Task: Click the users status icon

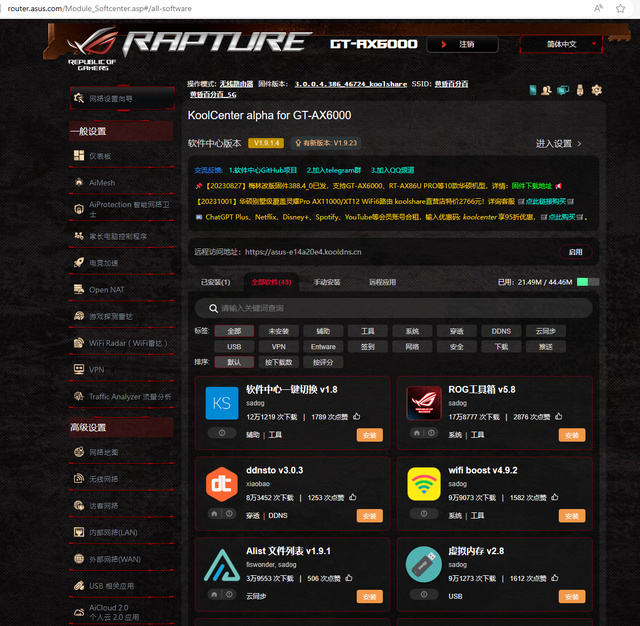Action: pyautogui.click(x=546, y=90)
